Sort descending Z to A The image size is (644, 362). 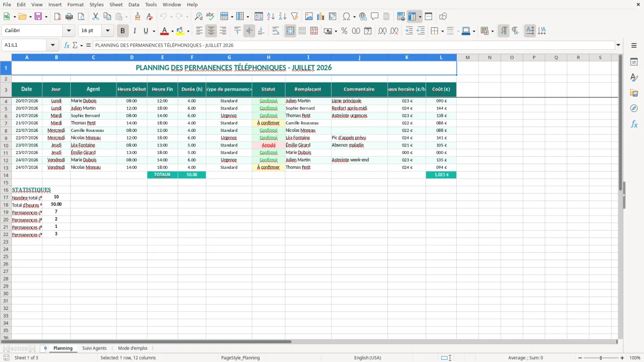click(283, 17)
